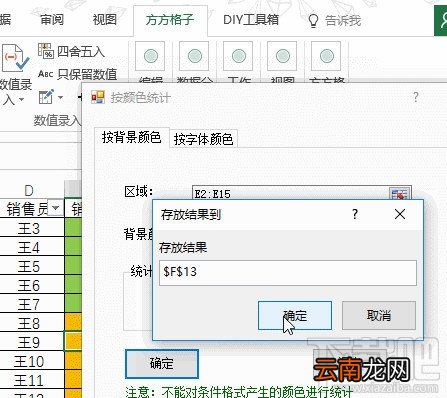Click the 告诉我 lightbulb search box
Image resolution: width=447 pixels, height=398 pixels.
pyautogui.click(x=334, y=21)
